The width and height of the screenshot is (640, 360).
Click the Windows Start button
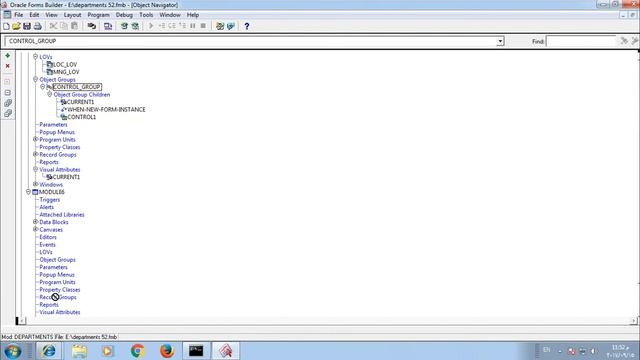point(13,351)
